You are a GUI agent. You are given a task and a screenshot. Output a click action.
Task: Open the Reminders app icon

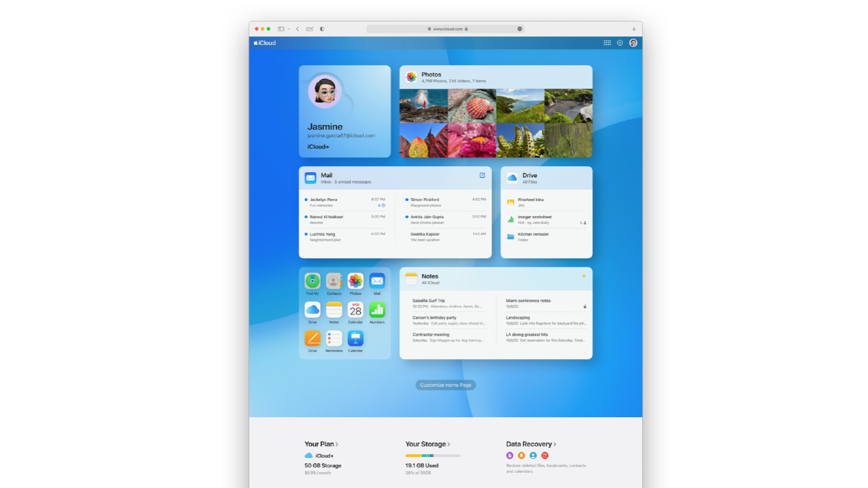[x=334, y=340]
